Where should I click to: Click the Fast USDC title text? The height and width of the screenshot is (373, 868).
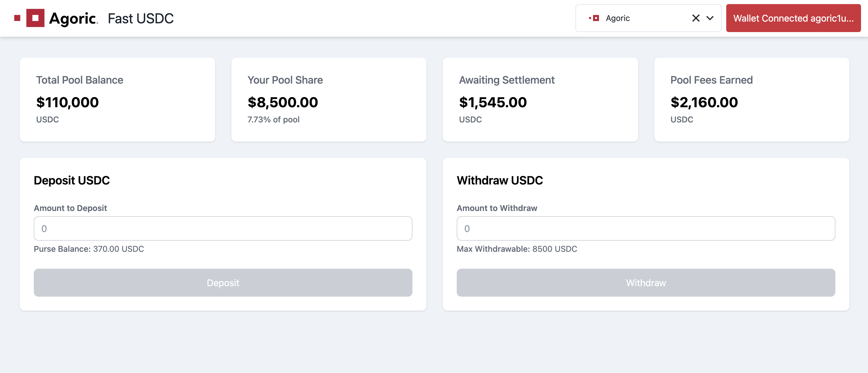tap(141, 18)
